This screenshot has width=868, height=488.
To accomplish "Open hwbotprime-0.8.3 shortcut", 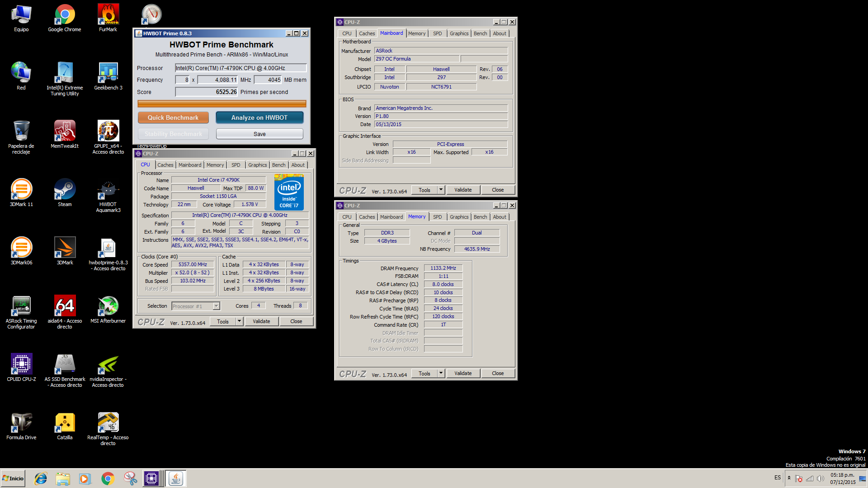I will click(x=108, y=253).
